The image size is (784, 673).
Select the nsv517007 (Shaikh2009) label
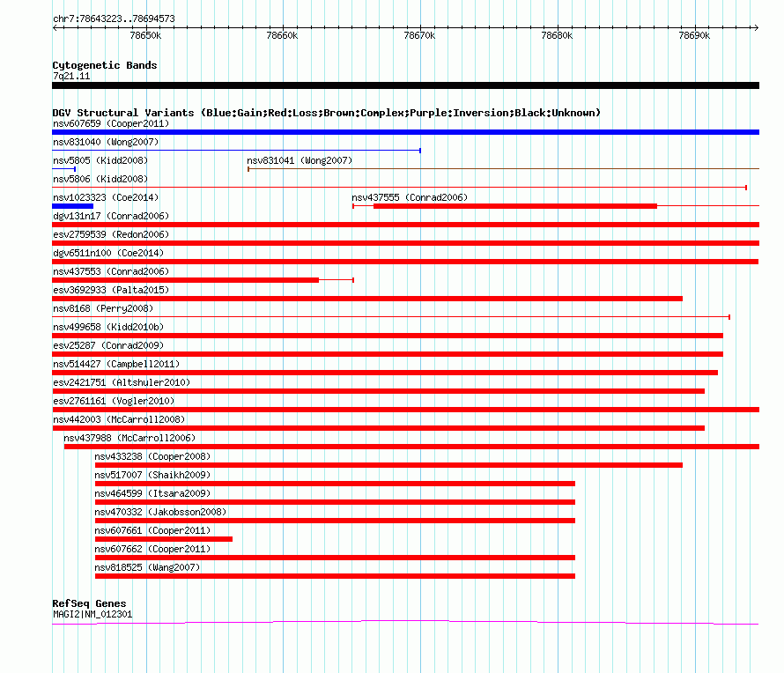click(x=152, y=475)
